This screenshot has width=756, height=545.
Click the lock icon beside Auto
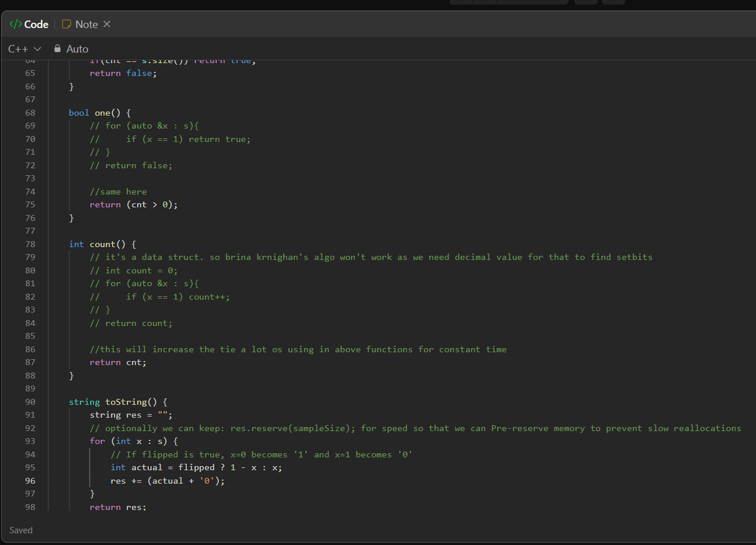click(x=58, y=49)
